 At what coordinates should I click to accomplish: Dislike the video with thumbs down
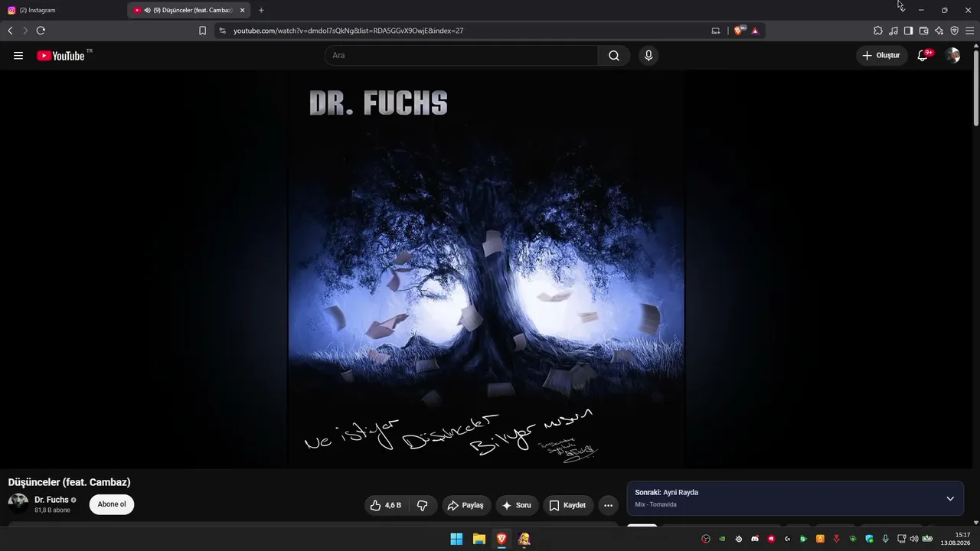pos(422,505)
